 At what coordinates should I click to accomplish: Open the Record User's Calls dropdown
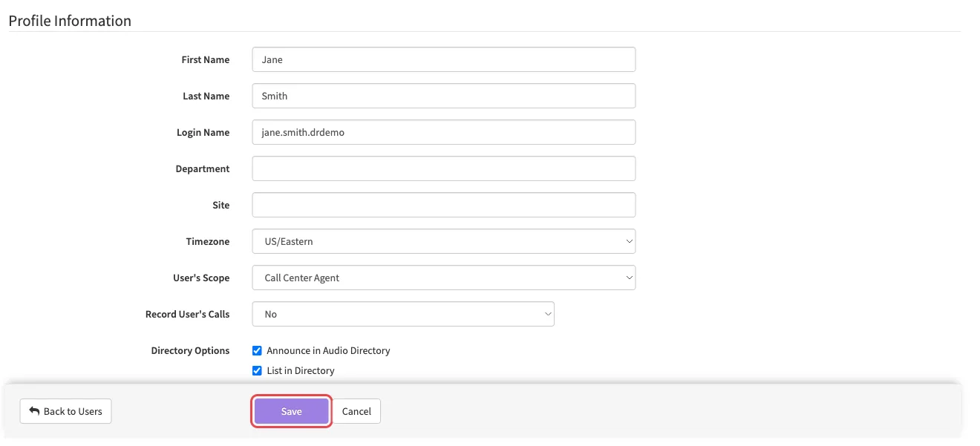pos(403,314)
